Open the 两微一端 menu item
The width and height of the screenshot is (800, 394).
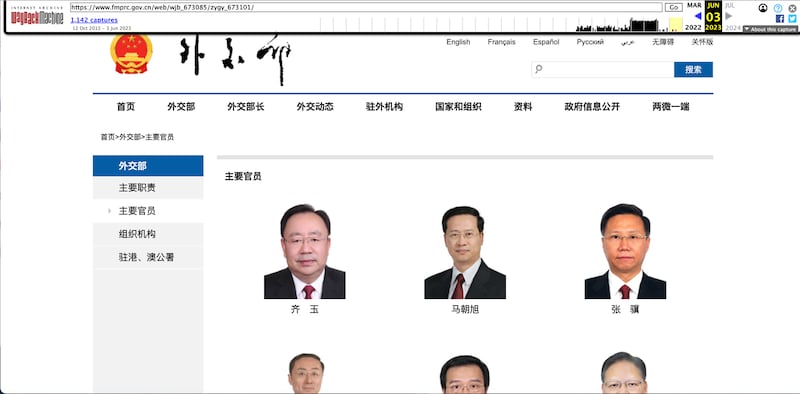click(671, 107)
